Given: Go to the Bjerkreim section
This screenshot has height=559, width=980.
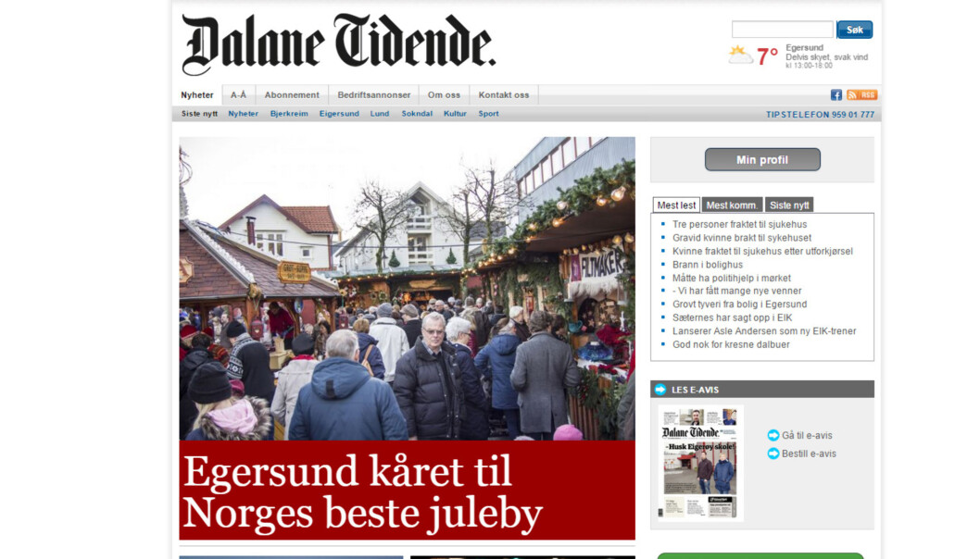Looking at the screenshot, I should (x=289, y=114).
